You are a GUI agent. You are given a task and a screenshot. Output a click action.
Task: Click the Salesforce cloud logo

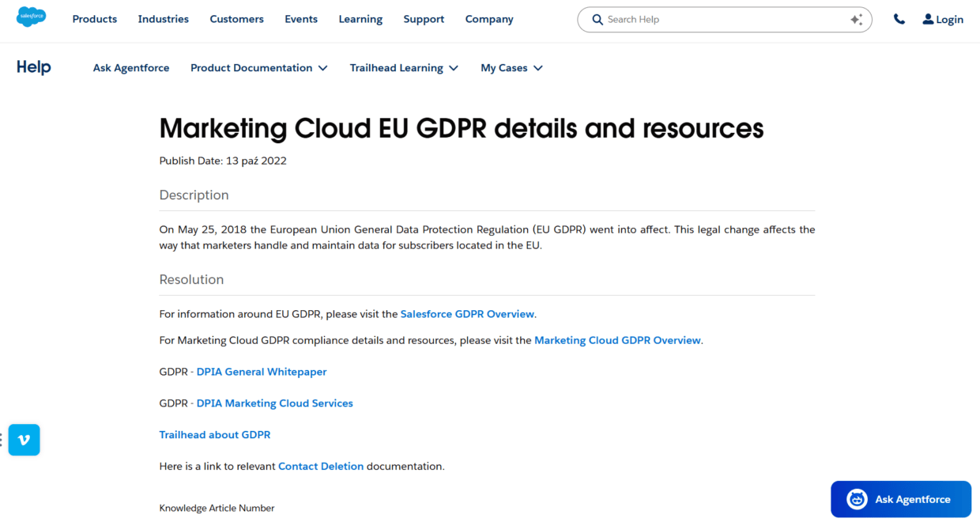click(32, 17)
